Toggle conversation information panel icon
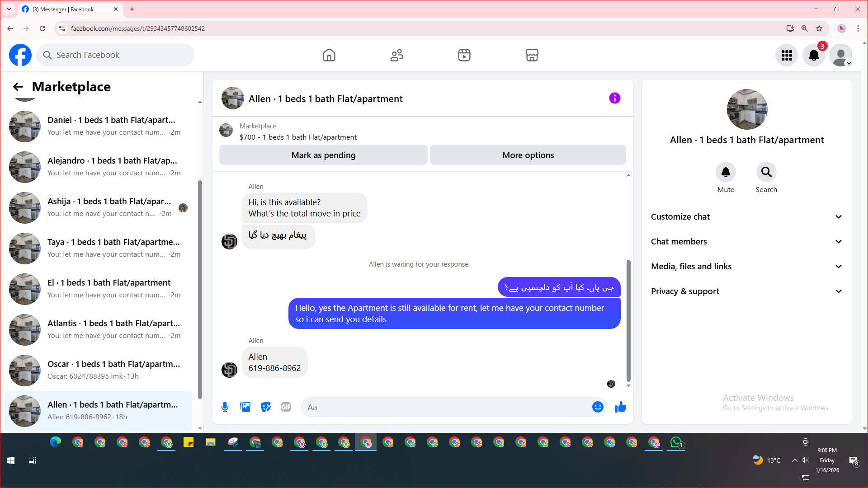Viewport: 868px width, 488px height. (614, 98)
